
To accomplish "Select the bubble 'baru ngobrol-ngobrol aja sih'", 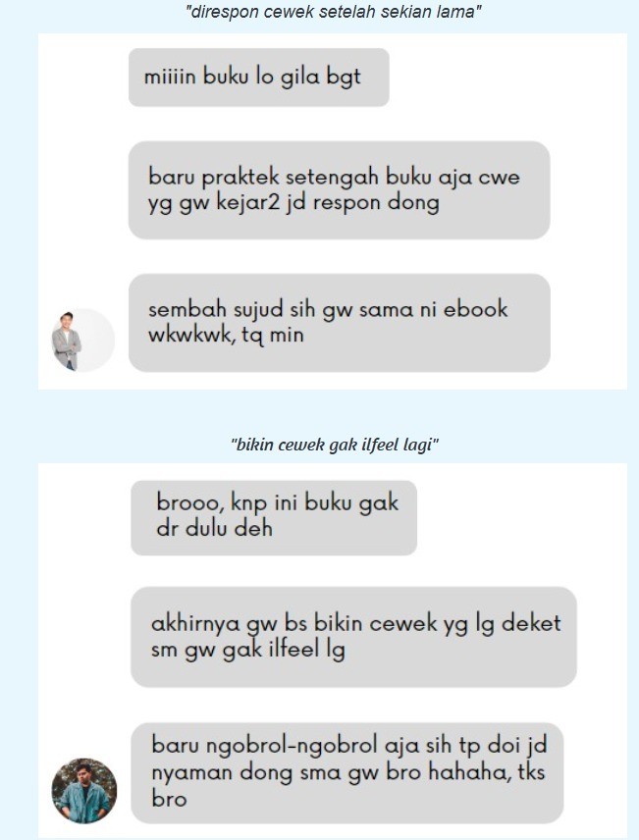I will [x=347, y=773].
